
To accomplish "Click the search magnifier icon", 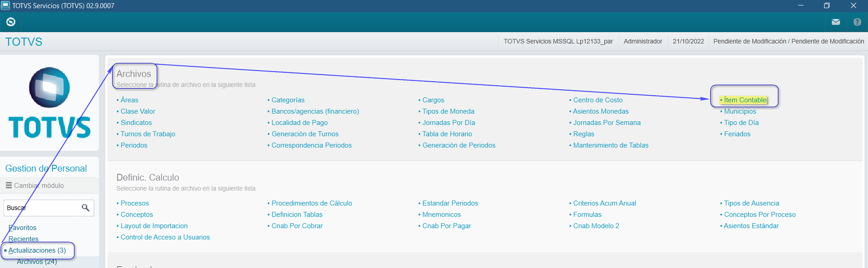I will pyautogui.click(x=85, y=208).
